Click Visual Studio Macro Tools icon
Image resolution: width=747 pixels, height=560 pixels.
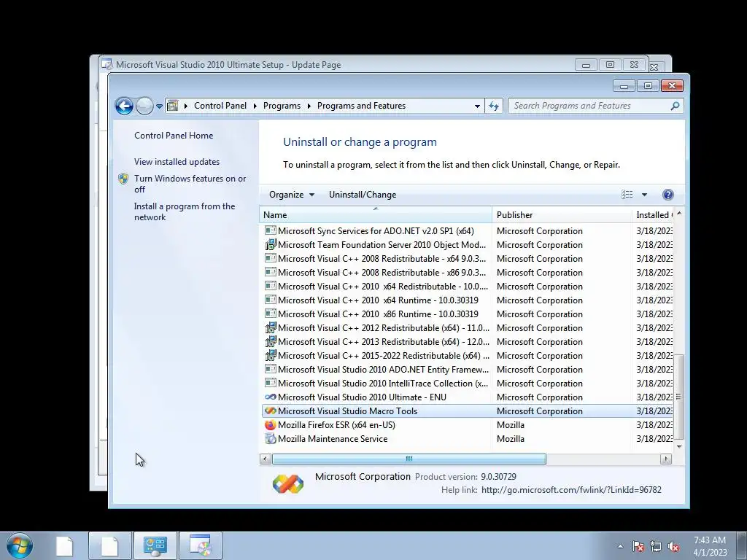270,411
